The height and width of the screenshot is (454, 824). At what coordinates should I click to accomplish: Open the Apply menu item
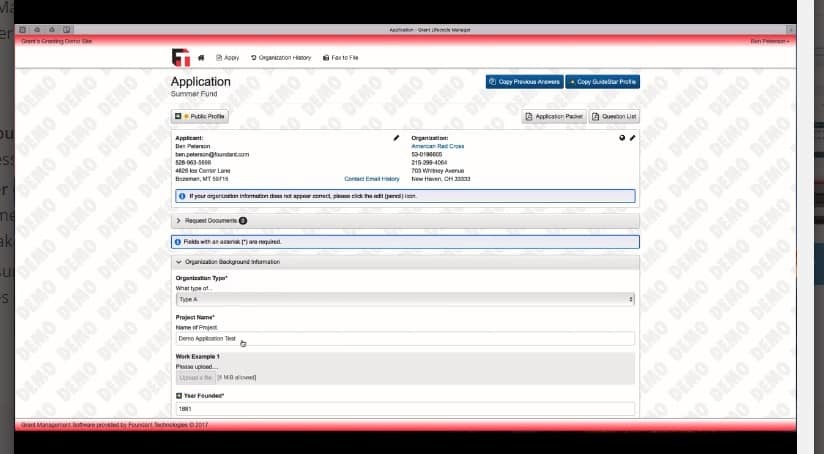coord(226,58)
